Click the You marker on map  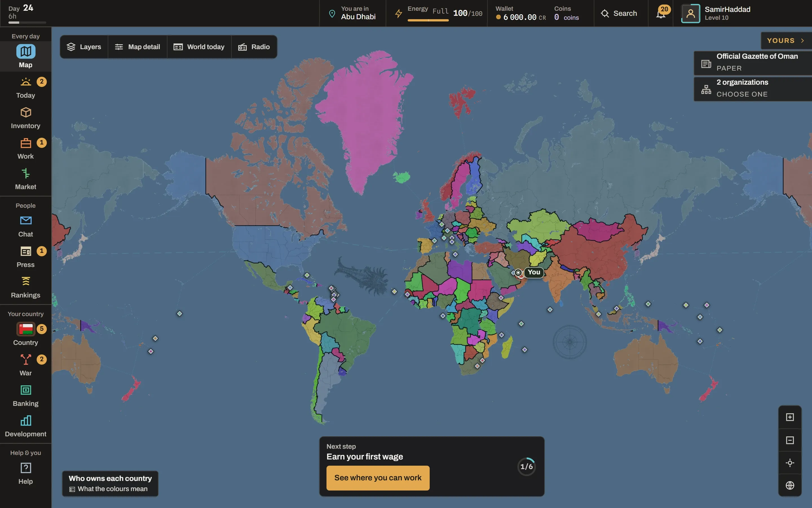coord(534,272)
